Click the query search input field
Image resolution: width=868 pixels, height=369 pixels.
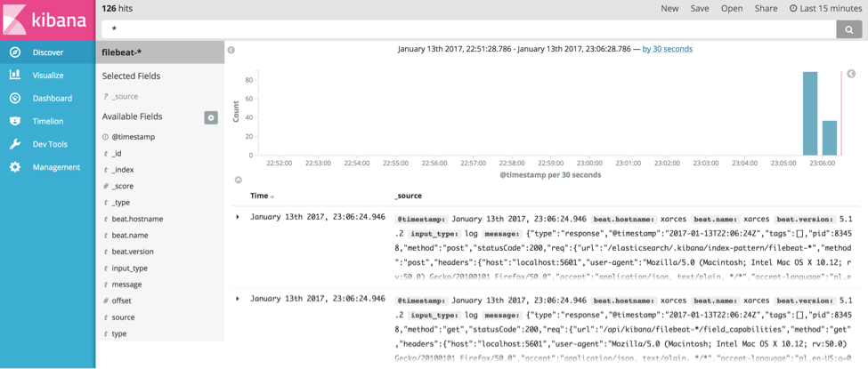469,30
